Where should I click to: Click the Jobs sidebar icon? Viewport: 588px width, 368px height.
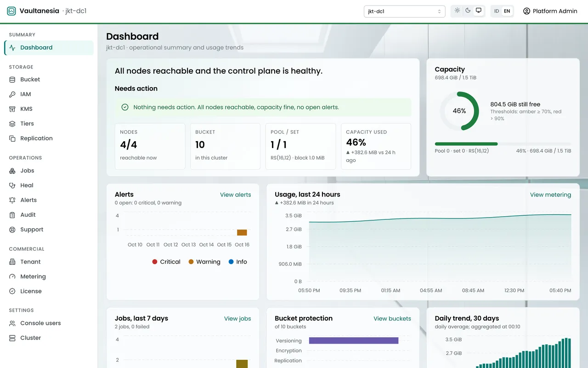[x=12, y=171]
